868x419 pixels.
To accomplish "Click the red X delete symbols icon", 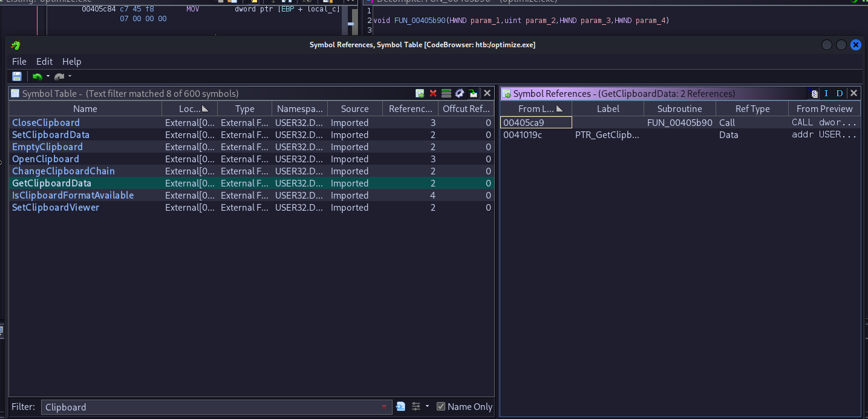I will pos(433,93).
